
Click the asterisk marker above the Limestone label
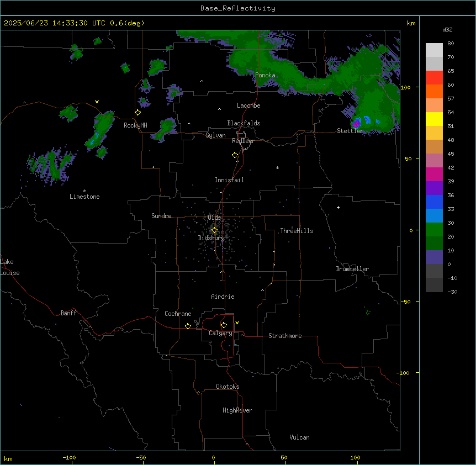click(84, 191)
